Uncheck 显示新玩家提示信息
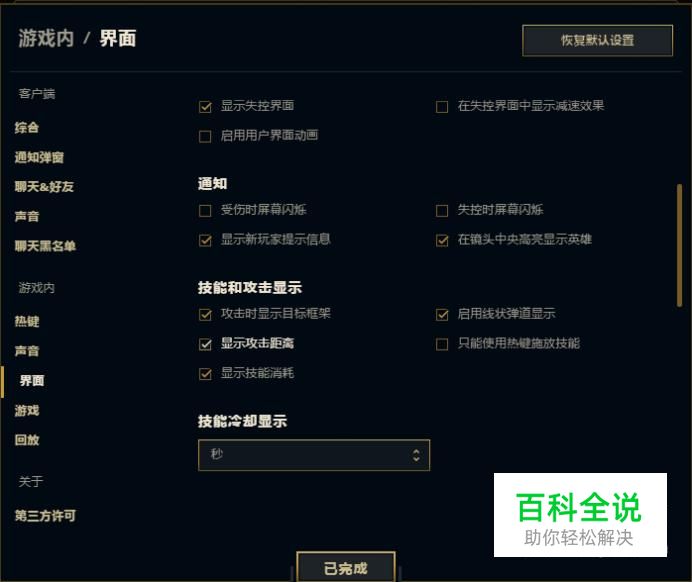692x582 pixels. click(205, 240)
